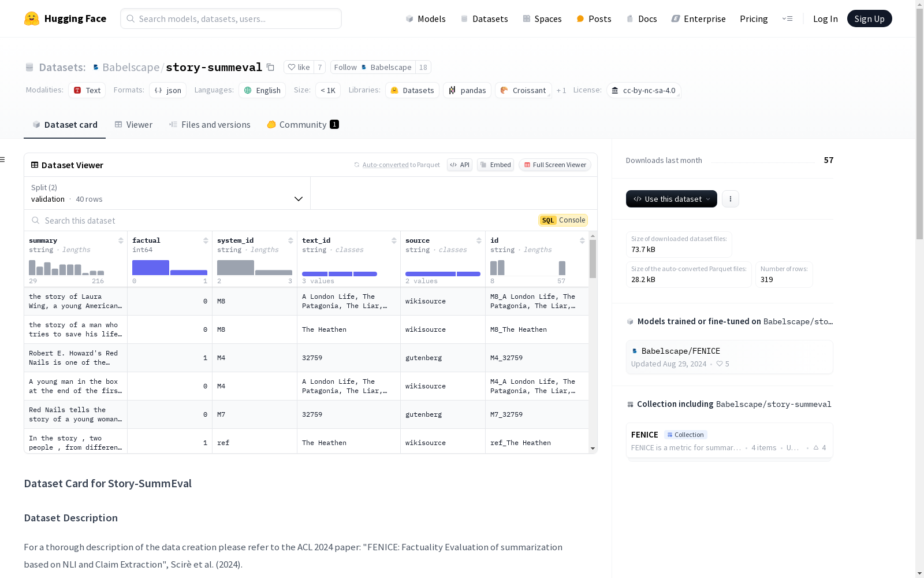Select the Croissant library tag
The image size is (924, 578).
[523, 90]
